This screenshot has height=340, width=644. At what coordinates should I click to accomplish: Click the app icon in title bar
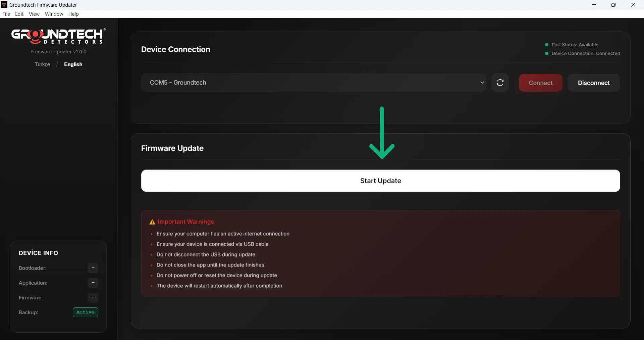pos(4,5)
